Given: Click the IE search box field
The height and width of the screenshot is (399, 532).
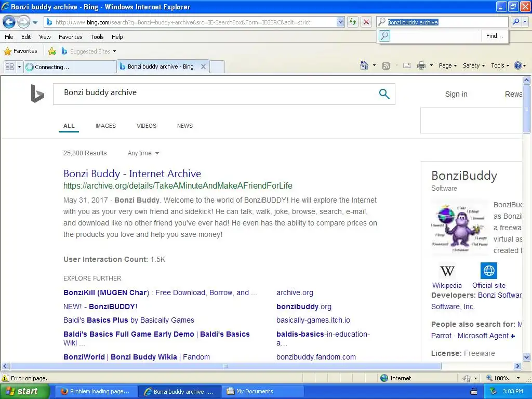Looking at the screenshot, I should (443, 22).
